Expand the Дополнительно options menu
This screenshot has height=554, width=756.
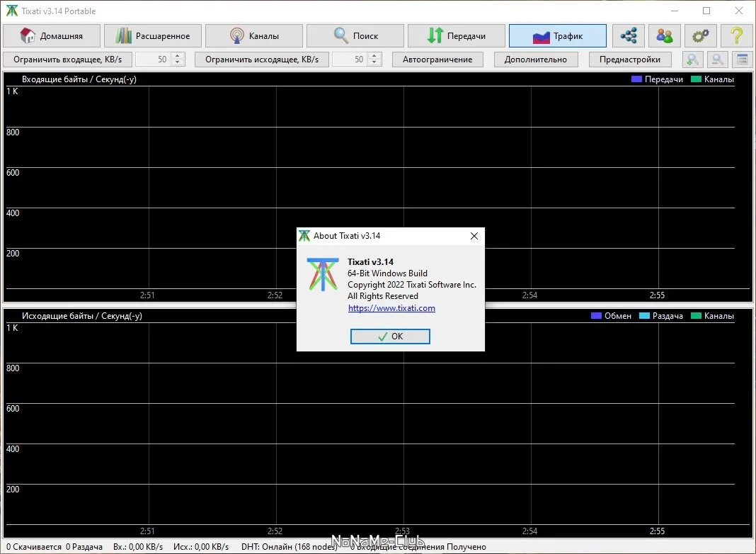(x=536, y=60)
